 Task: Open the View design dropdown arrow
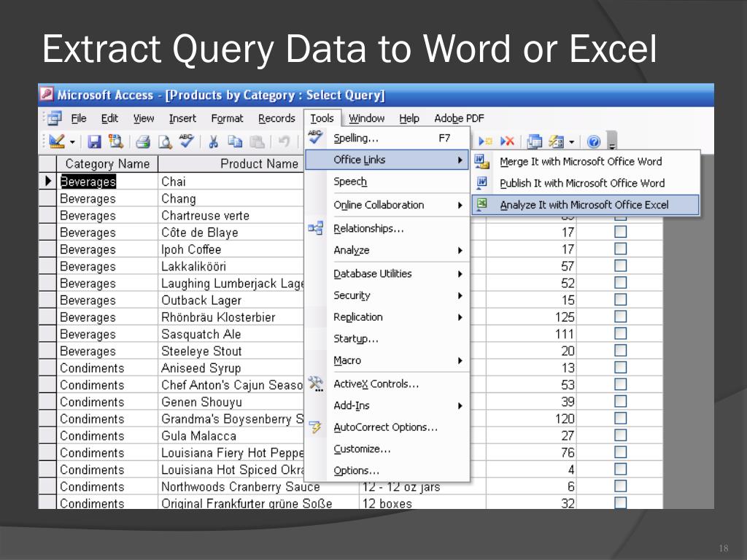(x=74, y=142)
